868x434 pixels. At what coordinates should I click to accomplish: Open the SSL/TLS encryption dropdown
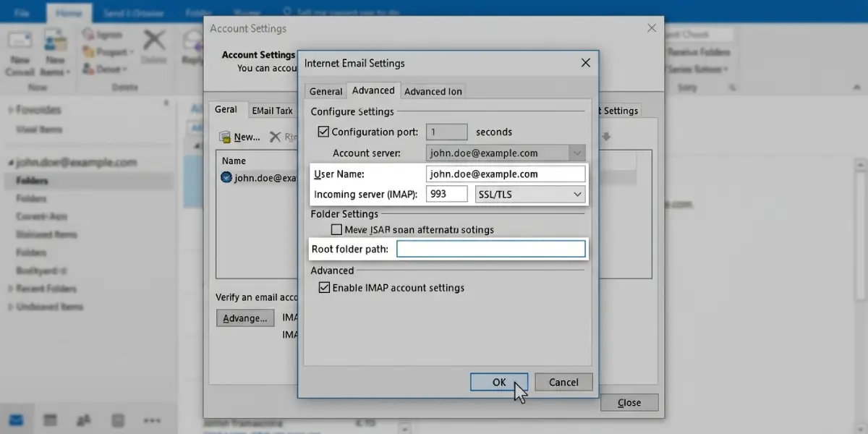529,194
